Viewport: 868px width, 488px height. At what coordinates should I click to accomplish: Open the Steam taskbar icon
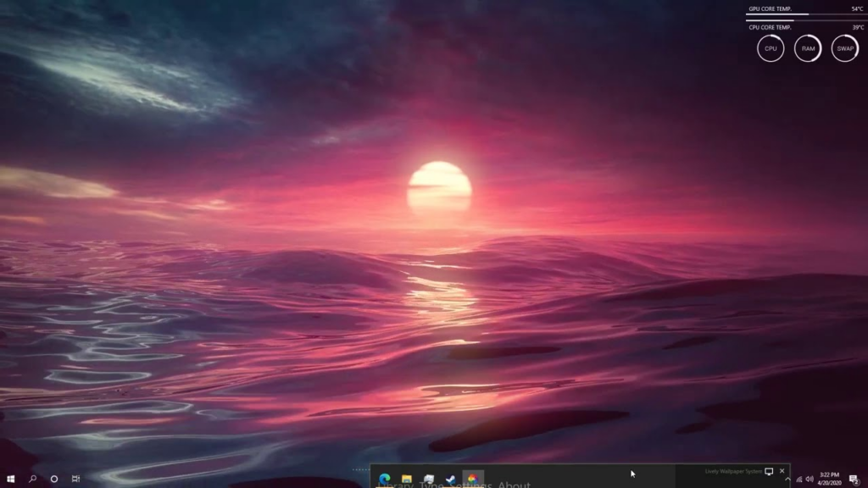click(451, 479)
